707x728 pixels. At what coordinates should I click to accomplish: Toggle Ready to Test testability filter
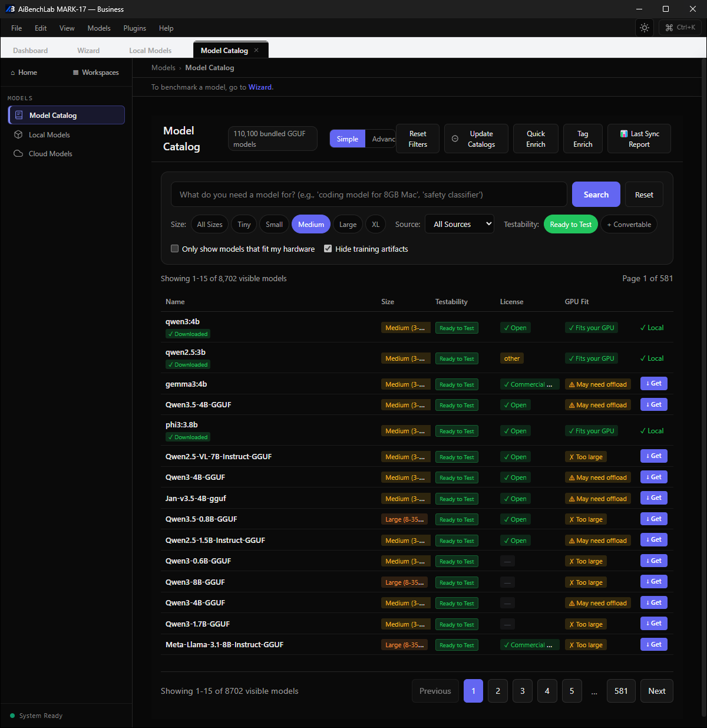click(571, 224)
